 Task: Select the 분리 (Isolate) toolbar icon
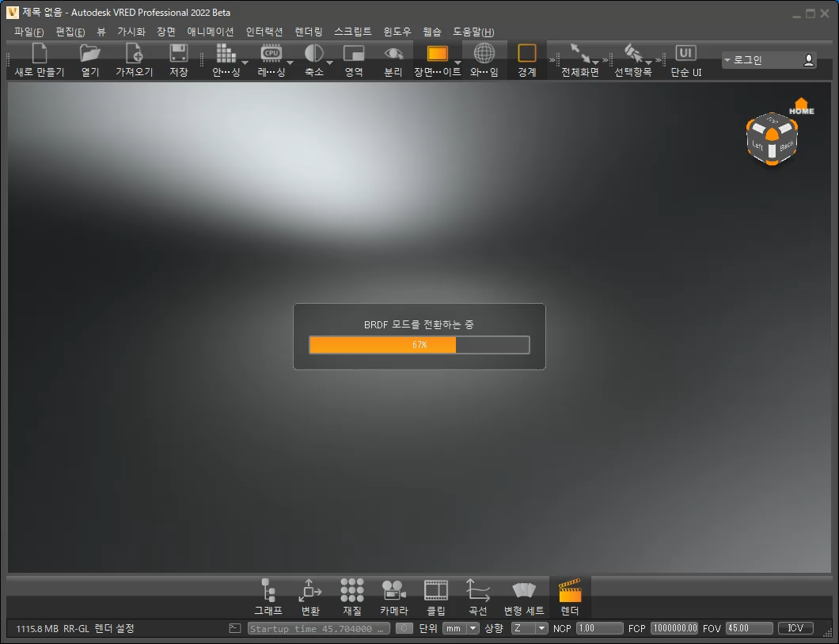tap(392, 55)
